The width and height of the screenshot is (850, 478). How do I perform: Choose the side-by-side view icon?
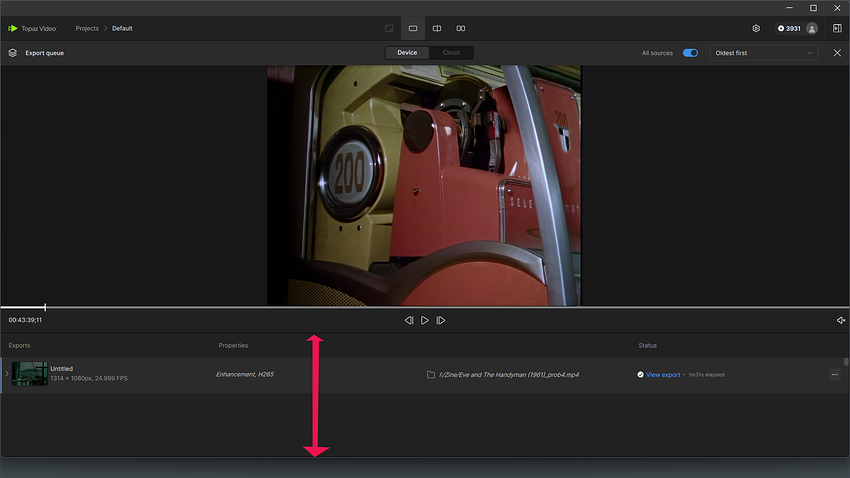pos(460,28)
